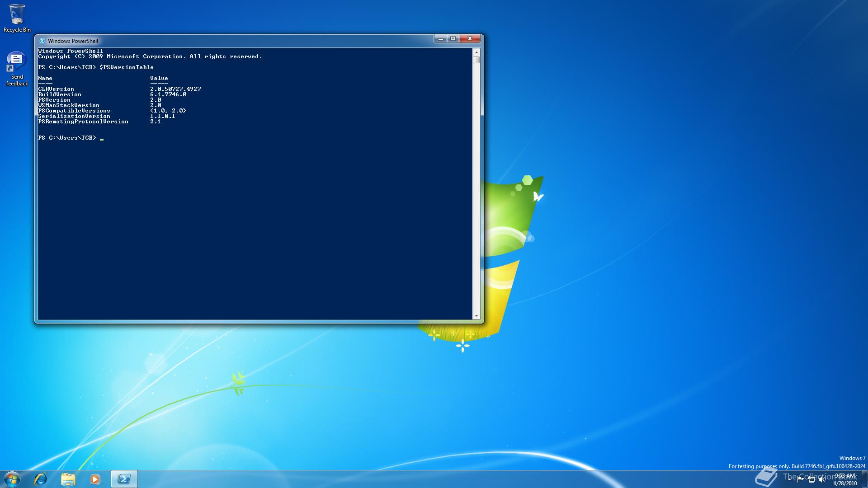This screenshot has height=488, width=868.
Task: Click the PSCompatibleVersions row name
Action: (x=74, y=111)
